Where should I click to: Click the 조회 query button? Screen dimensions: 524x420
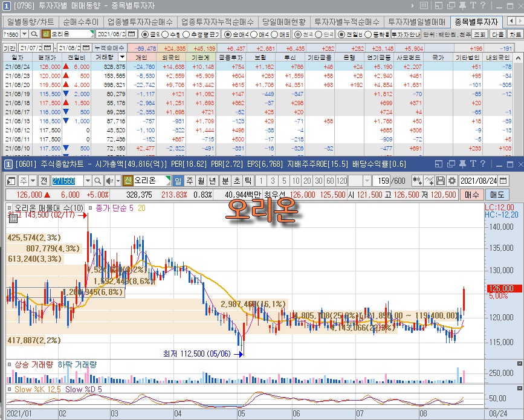479,34
